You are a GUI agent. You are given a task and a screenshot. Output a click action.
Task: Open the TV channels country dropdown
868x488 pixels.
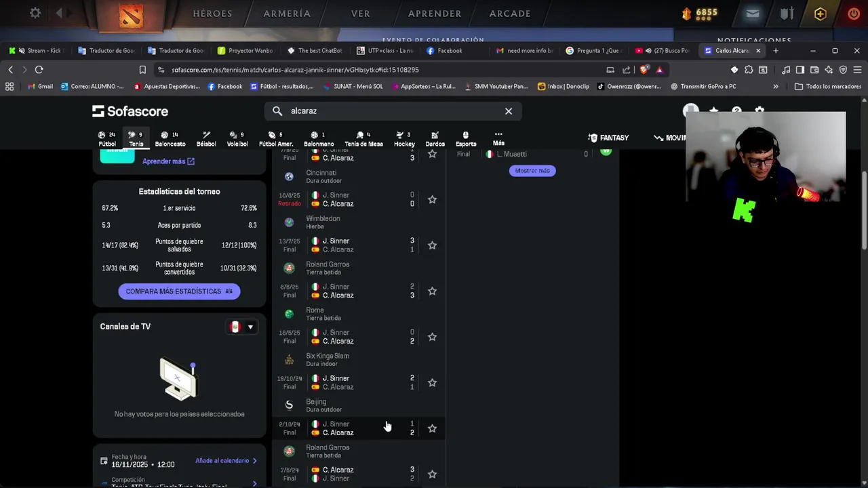point(241,327)
